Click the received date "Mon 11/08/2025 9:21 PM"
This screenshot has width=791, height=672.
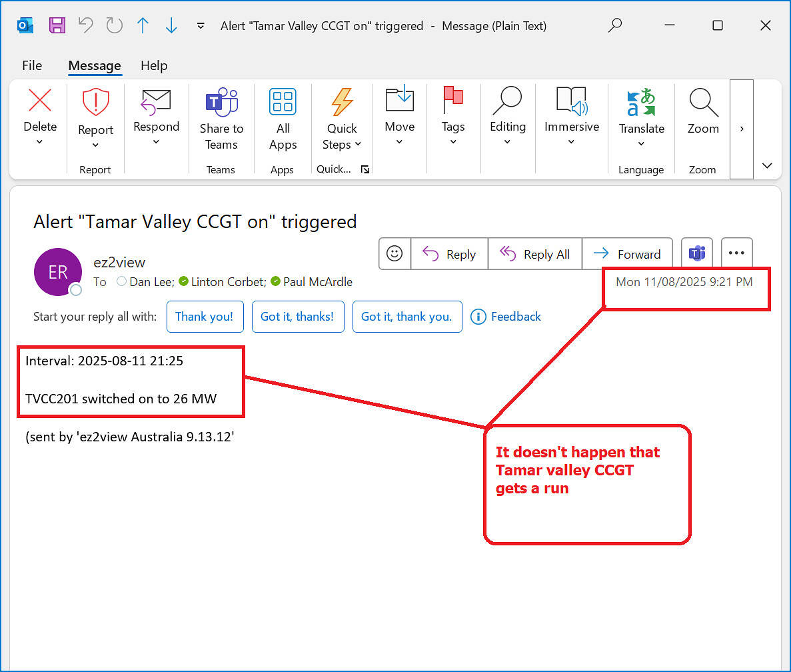point(684,282)
